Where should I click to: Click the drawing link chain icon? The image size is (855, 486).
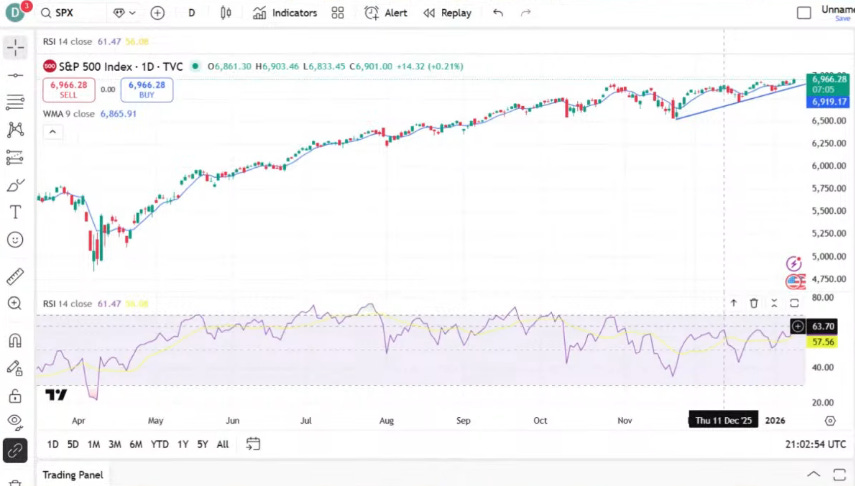pyautogui.click(x=15, y=451)
